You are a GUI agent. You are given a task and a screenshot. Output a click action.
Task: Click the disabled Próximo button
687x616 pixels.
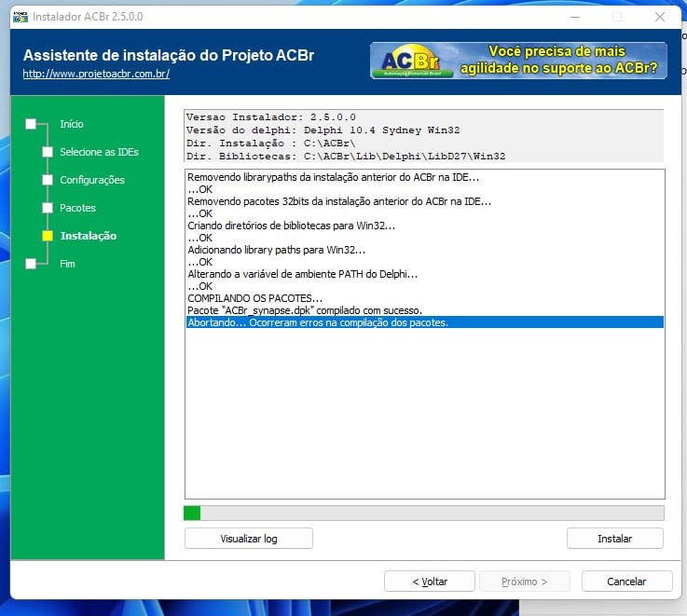coord(525,582)
